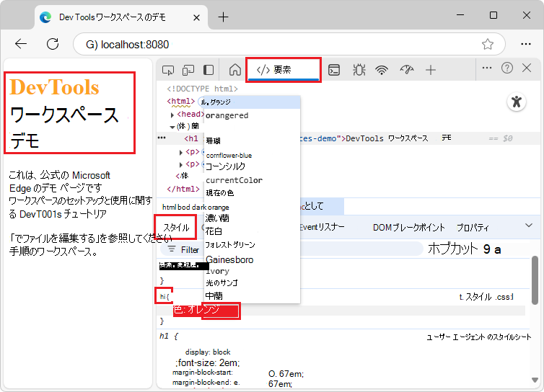
Task: Click the display: block declaration
Action: pyautogui.click(x=208, y=352)
